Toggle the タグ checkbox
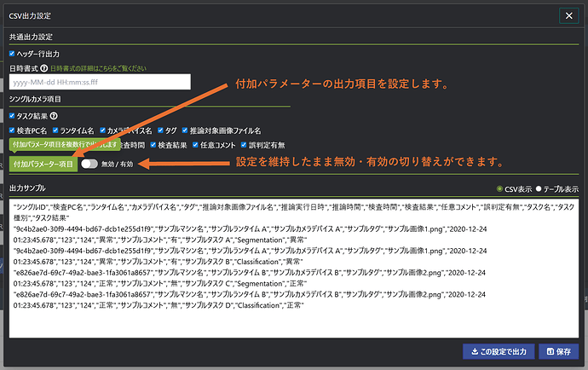 pos(160,130)
